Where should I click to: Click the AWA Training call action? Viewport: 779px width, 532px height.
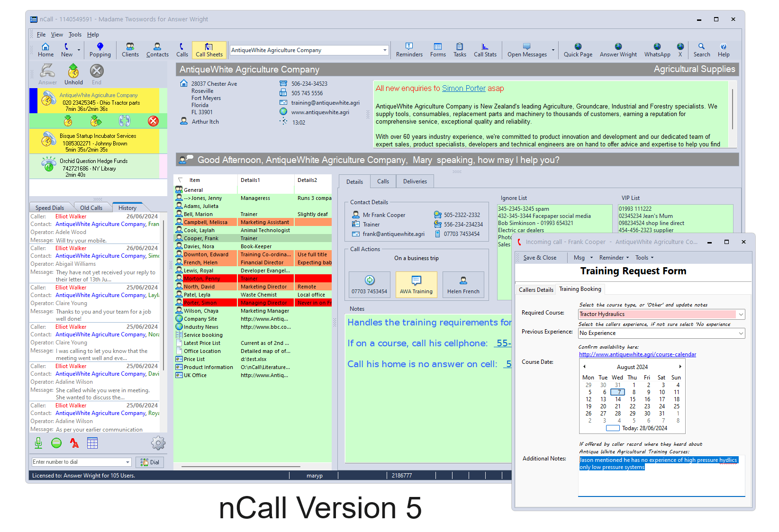416,285
